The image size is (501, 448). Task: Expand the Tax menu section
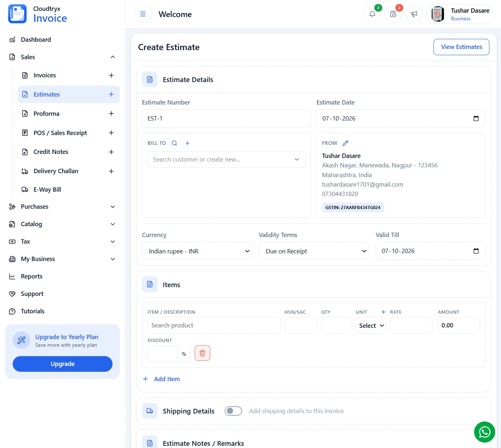(113, 241)
